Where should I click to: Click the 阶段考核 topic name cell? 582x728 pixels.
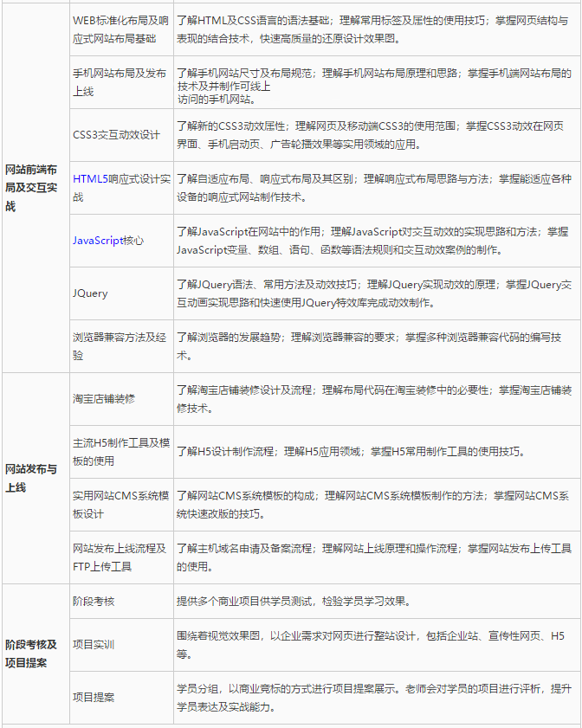94,601
